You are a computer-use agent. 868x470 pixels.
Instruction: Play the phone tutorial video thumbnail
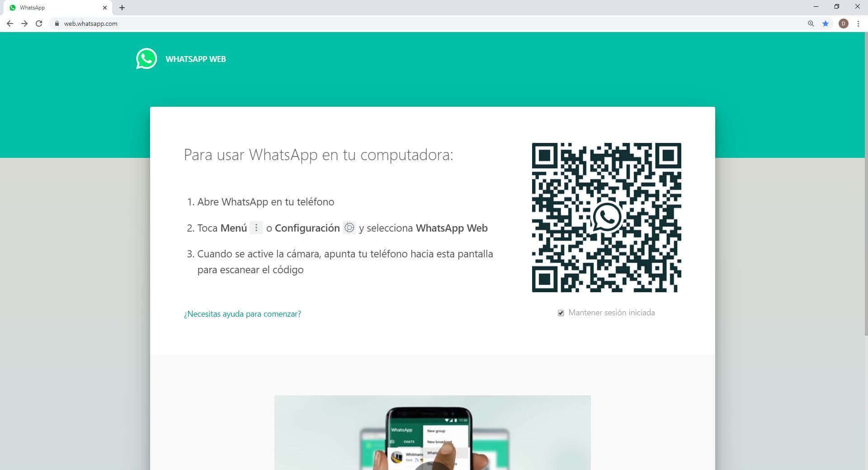[432, 432]
